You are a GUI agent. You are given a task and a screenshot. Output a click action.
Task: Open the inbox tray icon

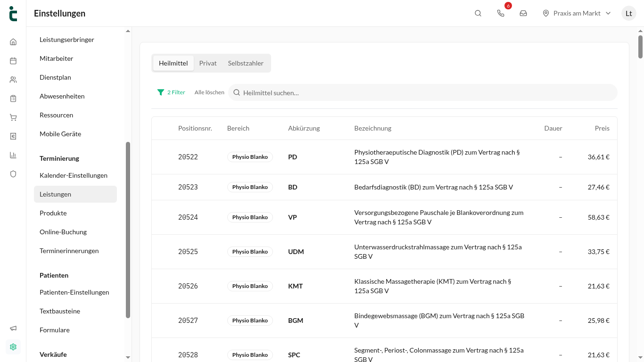pyautogui.click(x=523, y=13)
